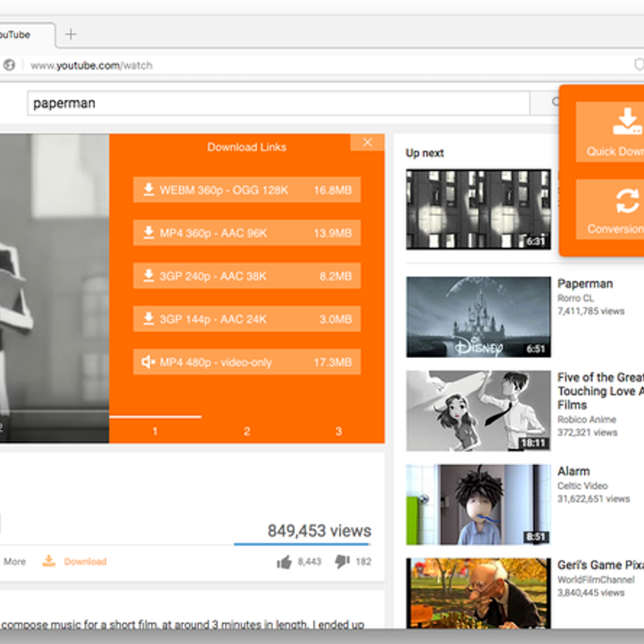Image resolution: width=644 pixels, height=644 pixels.
Task: Select the YouTube browser tab
Action: pos(27,35)
